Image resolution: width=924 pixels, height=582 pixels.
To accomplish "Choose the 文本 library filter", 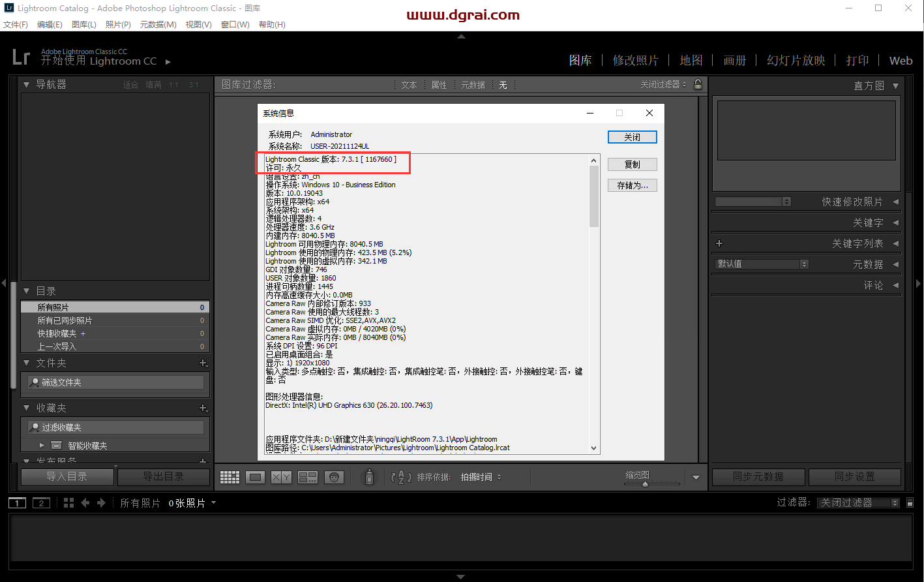I will [409, 85].
